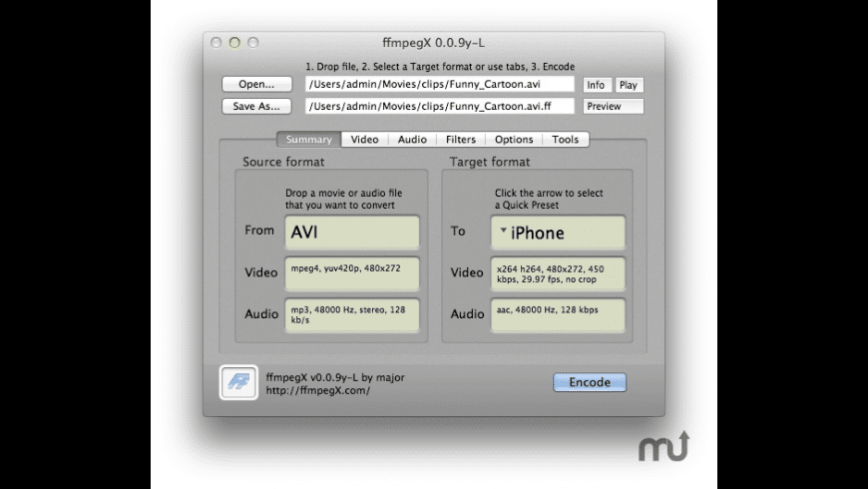The image size is (868, 489).
Task: Switch to the Video tab
Action: pyautogui.click(x=365, y=140)
